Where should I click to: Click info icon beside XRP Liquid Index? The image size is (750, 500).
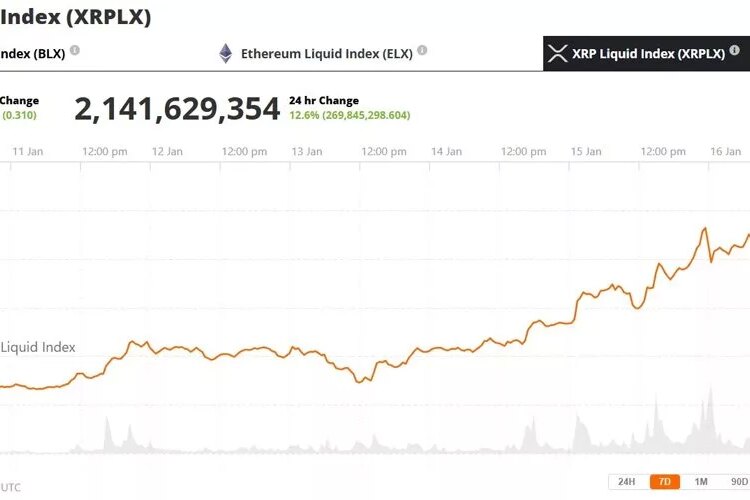735,51
